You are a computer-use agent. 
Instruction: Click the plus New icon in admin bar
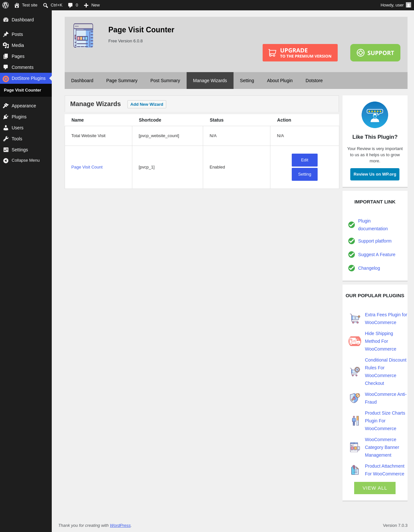(86, 5)
